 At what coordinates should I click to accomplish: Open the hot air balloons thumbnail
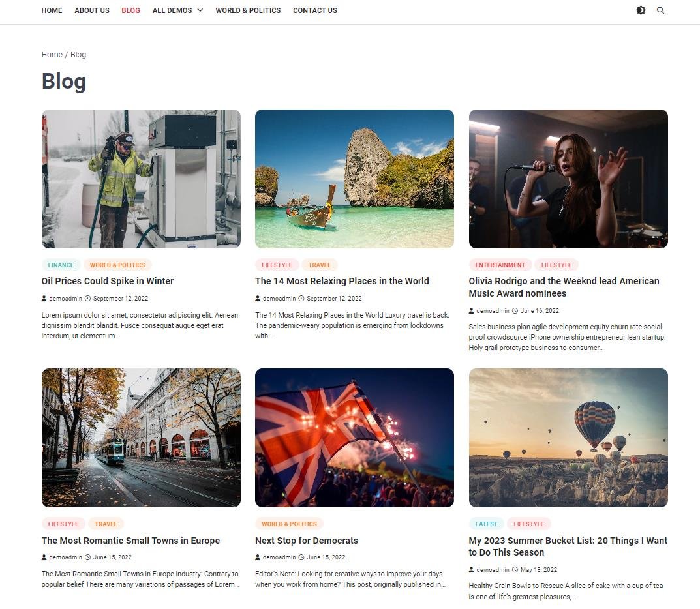pos(568,438)
